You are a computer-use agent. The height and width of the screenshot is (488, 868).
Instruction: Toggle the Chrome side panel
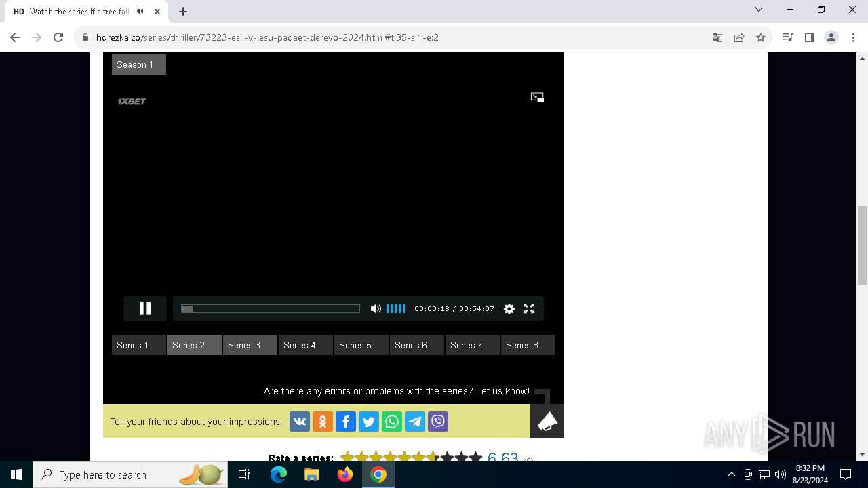pyautogui.click(x=809, y=37)
